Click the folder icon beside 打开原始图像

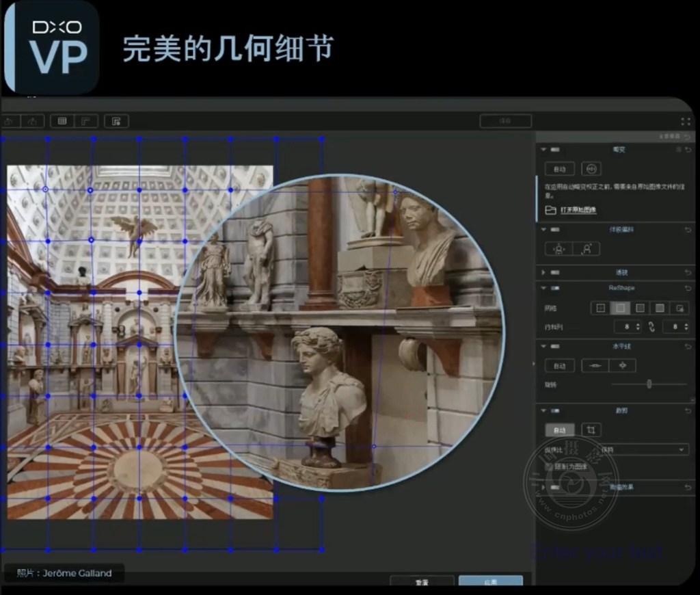pyautogui.click(x=550, y=210)
